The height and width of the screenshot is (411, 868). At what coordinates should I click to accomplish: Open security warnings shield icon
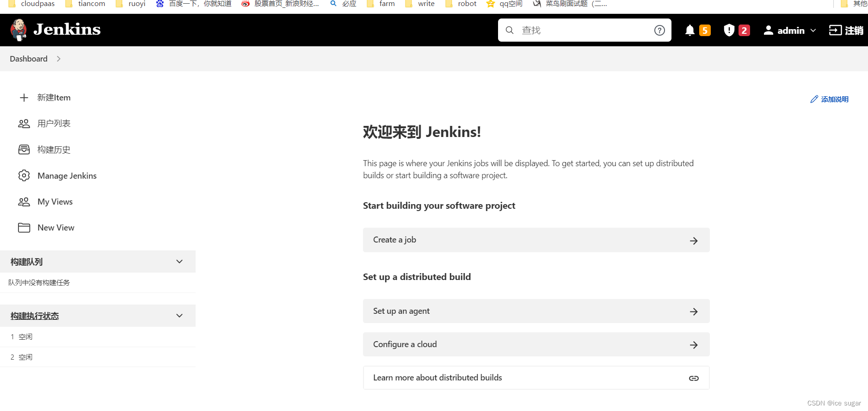pyautogui.click(x=729, y=30)
